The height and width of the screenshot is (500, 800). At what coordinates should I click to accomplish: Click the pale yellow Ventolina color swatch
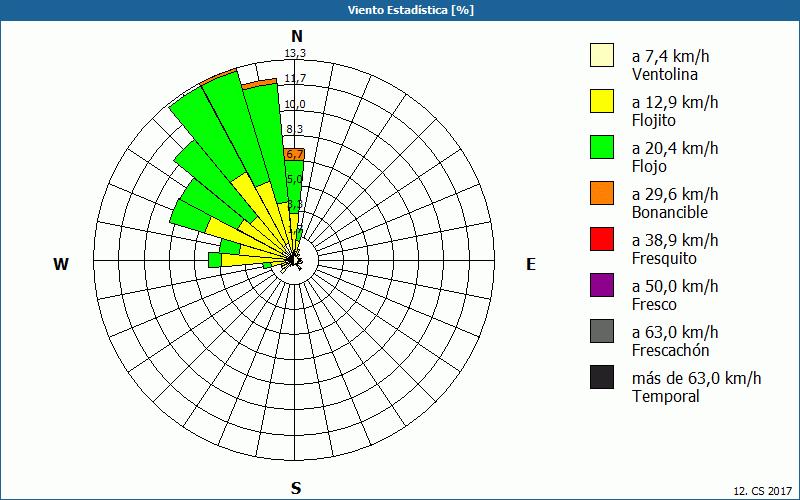click(x=602, y=55)
